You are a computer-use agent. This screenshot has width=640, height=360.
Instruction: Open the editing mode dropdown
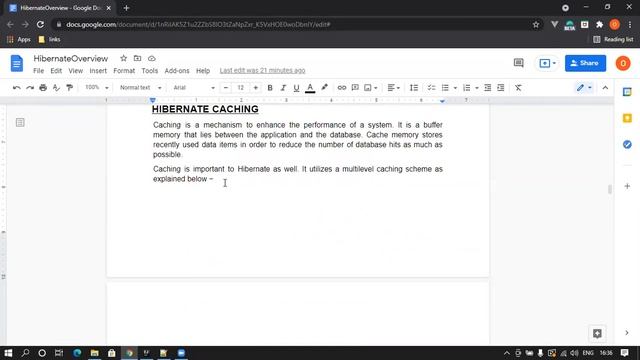coord(584,88)
